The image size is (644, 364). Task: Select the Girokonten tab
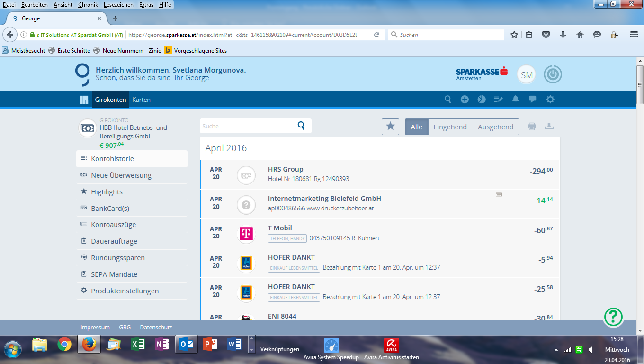pos(110,100)
